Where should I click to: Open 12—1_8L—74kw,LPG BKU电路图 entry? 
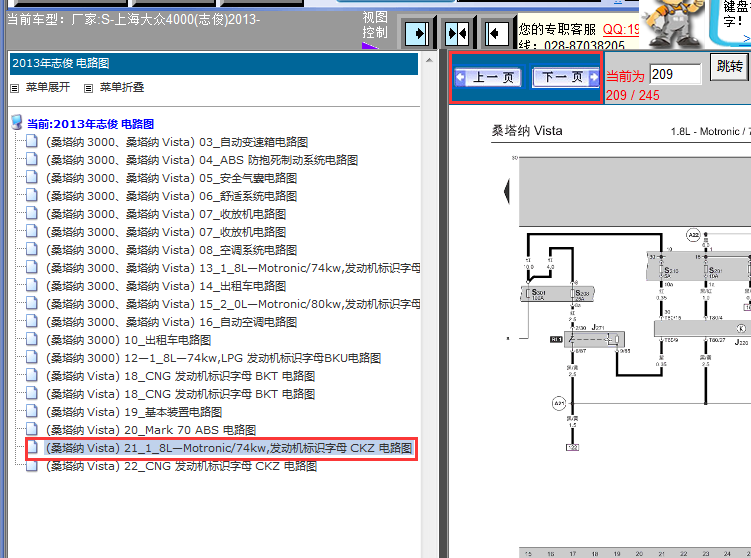click(214, 358)
